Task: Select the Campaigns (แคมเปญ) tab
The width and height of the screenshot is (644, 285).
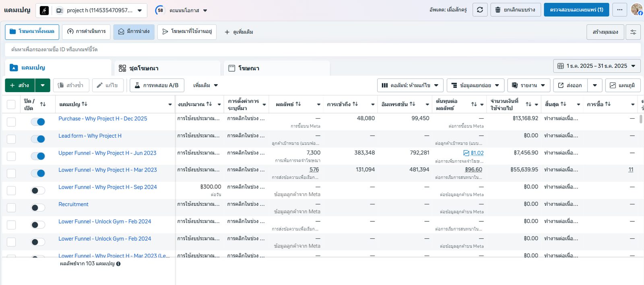Action: (x=58, y=68)
